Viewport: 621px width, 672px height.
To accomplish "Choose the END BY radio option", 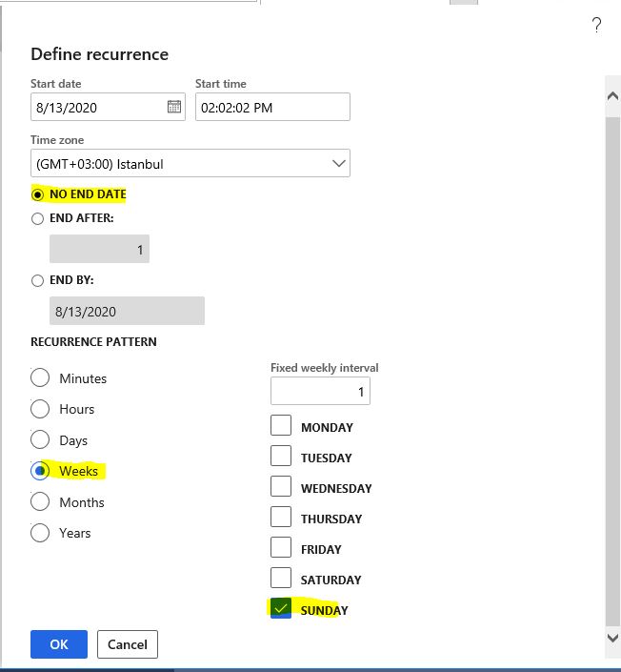I will click(x=38, y=280).
